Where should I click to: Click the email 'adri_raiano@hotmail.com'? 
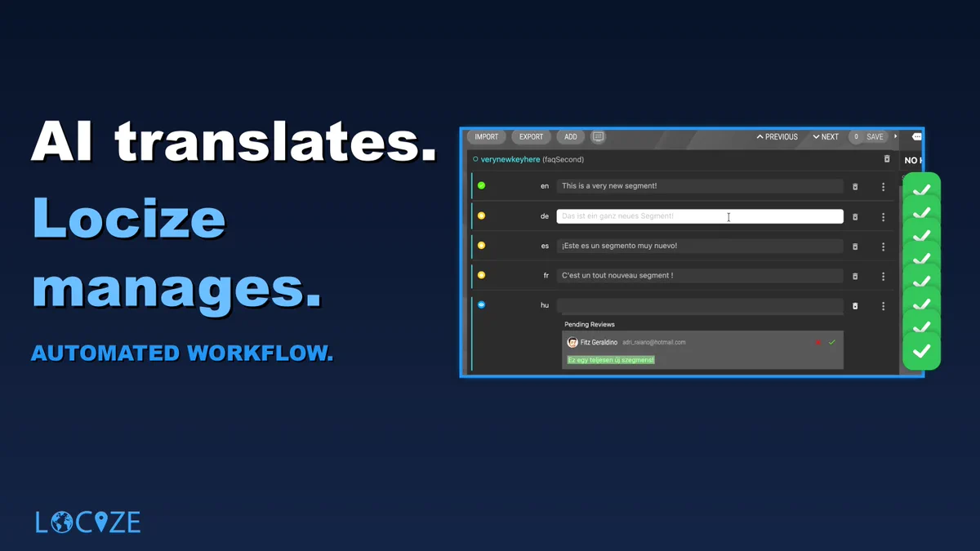click(x=654, y=343)
